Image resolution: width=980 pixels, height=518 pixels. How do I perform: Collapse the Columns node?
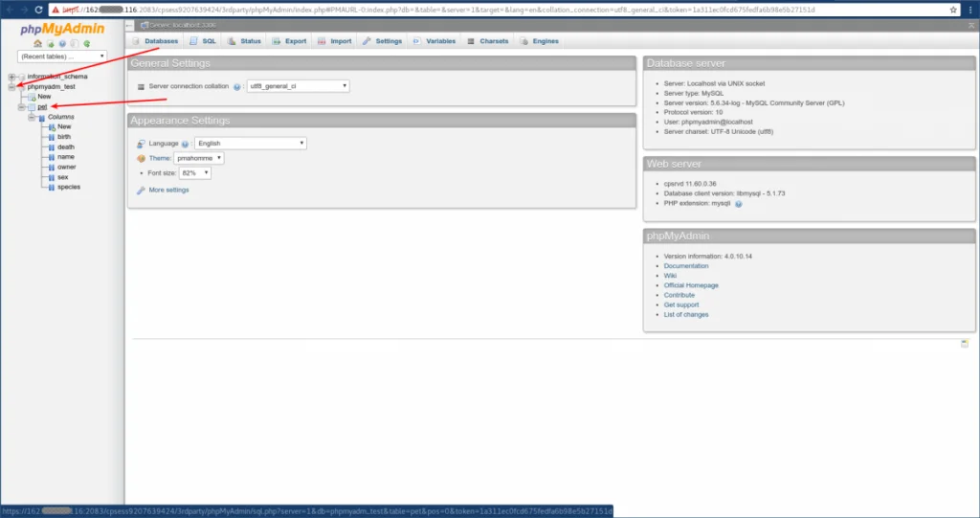coord(32,117)
